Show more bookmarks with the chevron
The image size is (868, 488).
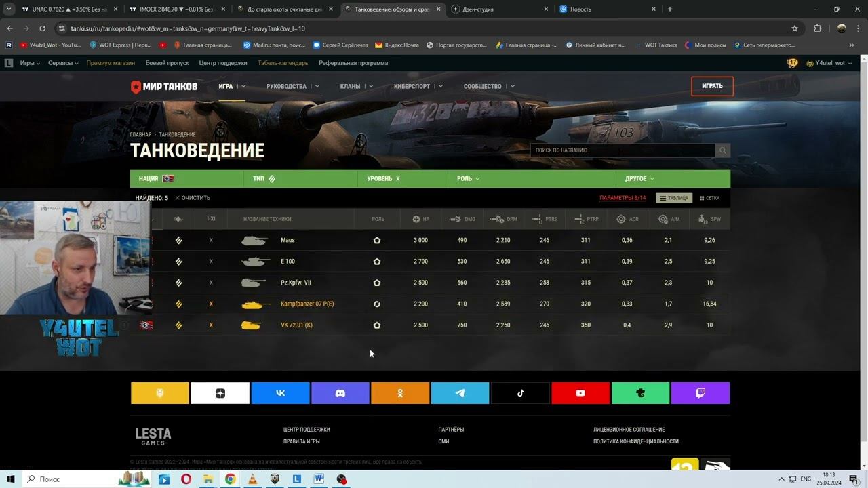coord(852,45)
